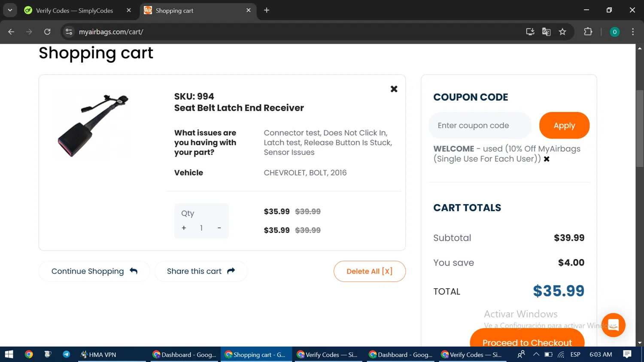Viewport: 644px width, 362px height.
Task: Click the Subtotal $39.99 value
Action: tap(569, 238)
